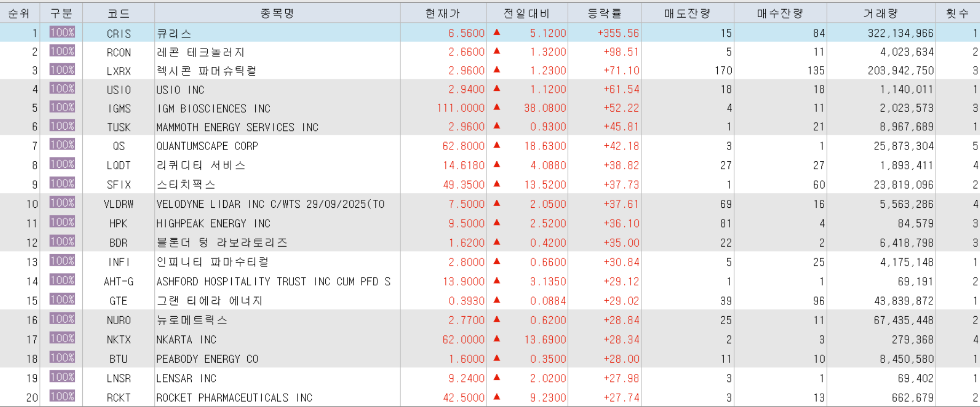Select the 렉시콘 파머슈틱컬 stock name

[x=207, y=71]
